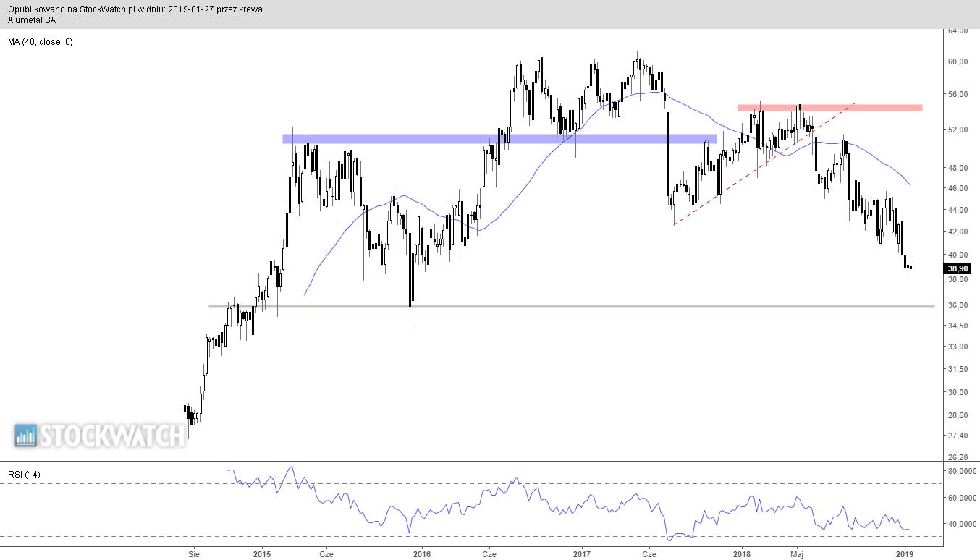Click the 64,00 price axis label
Screen dimensions: 980x560
958,31
